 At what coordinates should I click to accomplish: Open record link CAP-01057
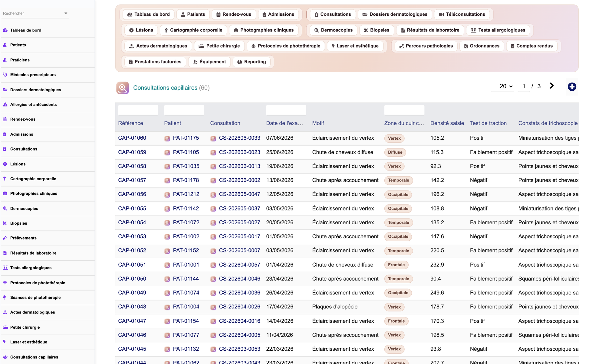pyautogui.click(x=132, y=180)
